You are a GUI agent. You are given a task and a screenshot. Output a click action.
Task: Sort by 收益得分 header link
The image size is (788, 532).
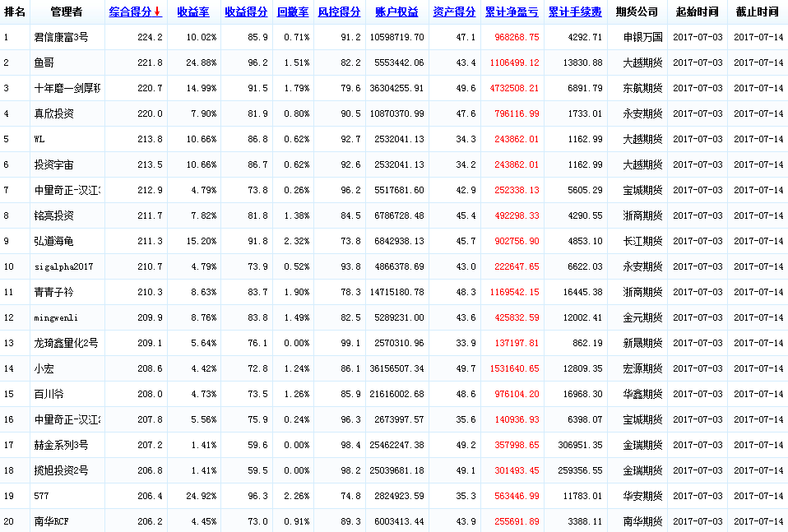click(x=246, y=12)
